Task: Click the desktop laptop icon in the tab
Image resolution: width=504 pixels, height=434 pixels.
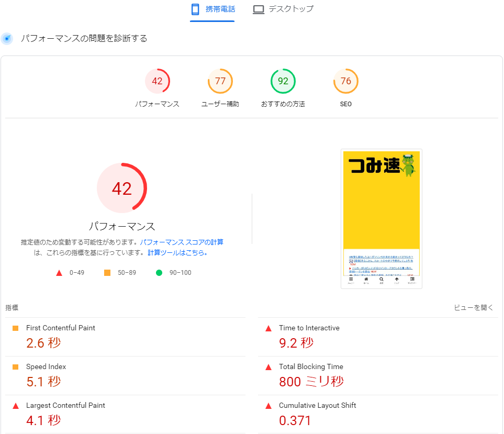Action: (x=259, y=9)
